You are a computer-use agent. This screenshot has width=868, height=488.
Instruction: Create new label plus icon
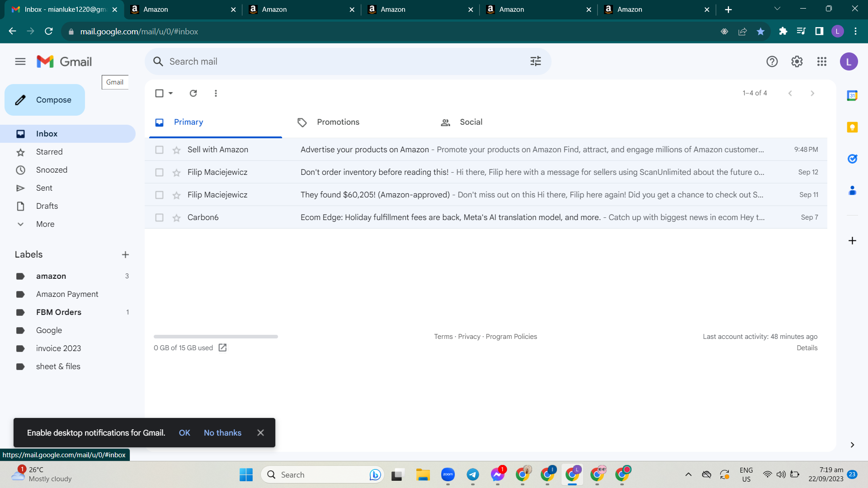125,255
